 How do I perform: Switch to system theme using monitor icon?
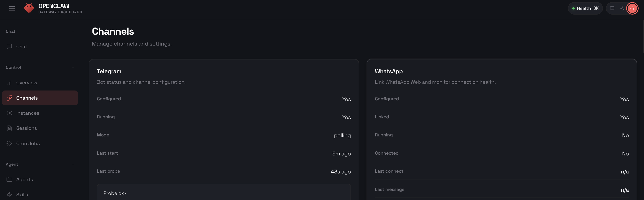tap(612, 8)
